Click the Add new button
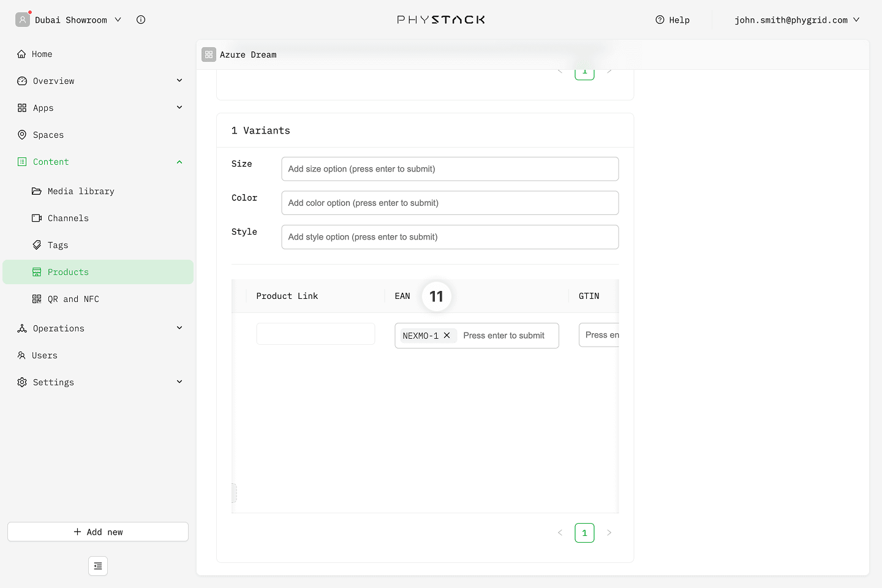Viewport: 882px width, 588px height. pos(98,532)
